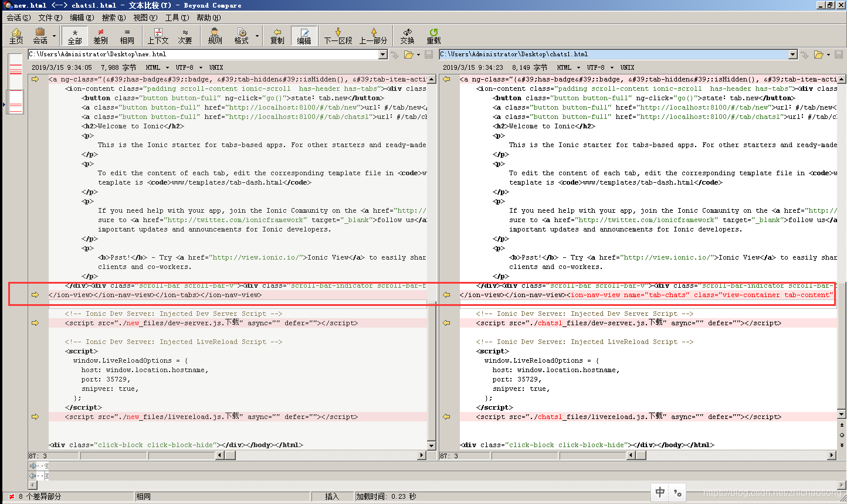This screenshot has width=847, height=504.
Task: Expand left file path history dropdown
Action: pos(383,55)
